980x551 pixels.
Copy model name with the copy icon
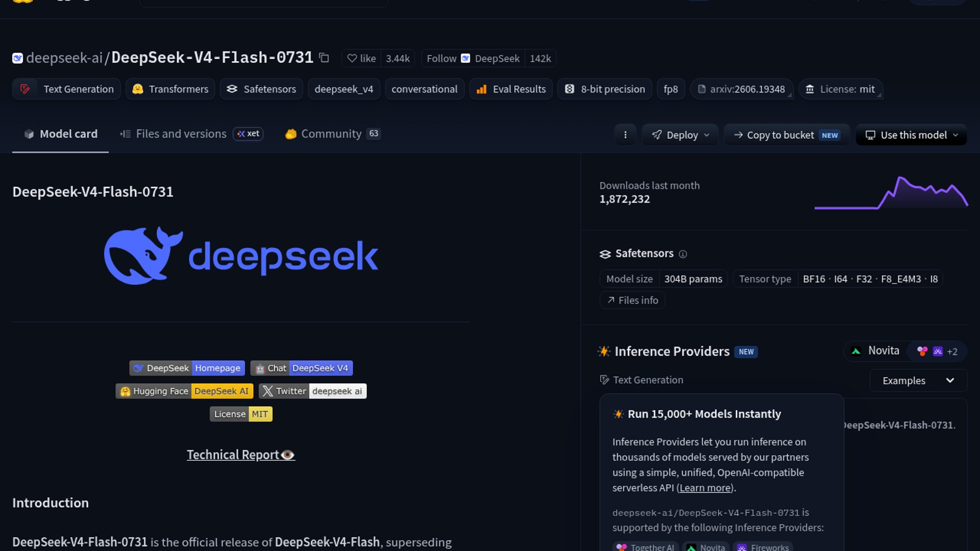[x=324, y=58]
